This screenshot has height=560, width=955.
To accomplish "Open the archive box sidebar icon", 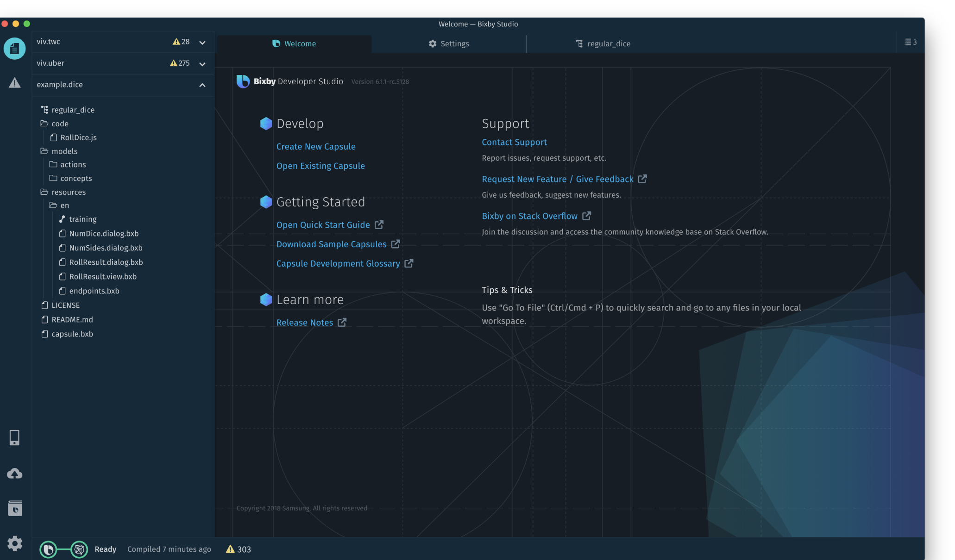I will [x=14, y=508].
